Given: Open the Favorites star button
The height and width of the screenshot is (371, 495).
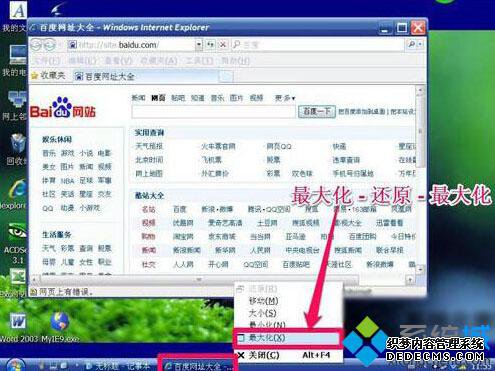Looking at the screenshot, I should (x=48, y=76).
